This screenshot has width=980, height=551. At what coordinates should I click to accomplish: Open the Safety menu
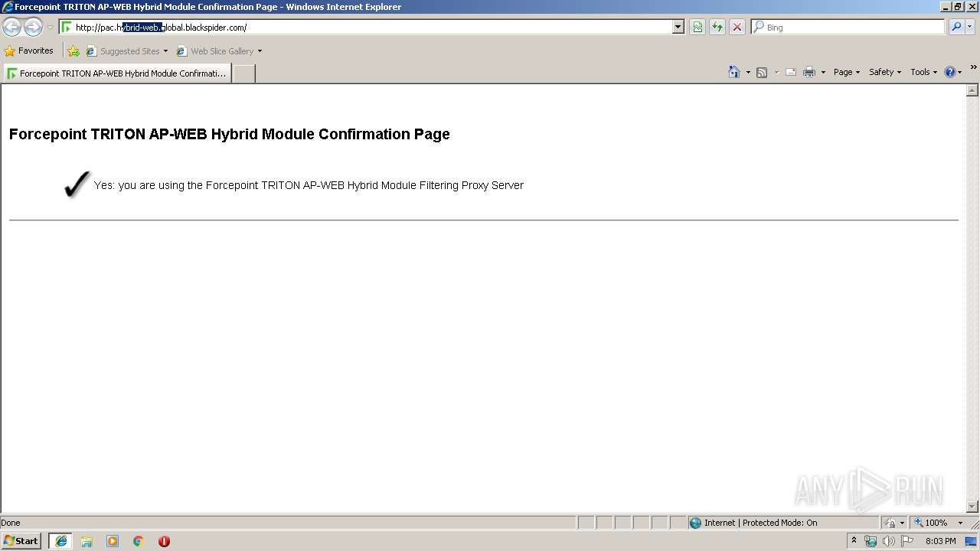(x=885, y=72)
